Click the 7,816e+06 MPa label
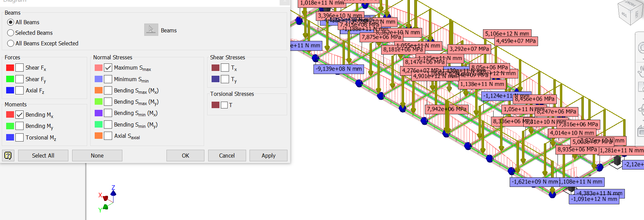 [578, 124]
